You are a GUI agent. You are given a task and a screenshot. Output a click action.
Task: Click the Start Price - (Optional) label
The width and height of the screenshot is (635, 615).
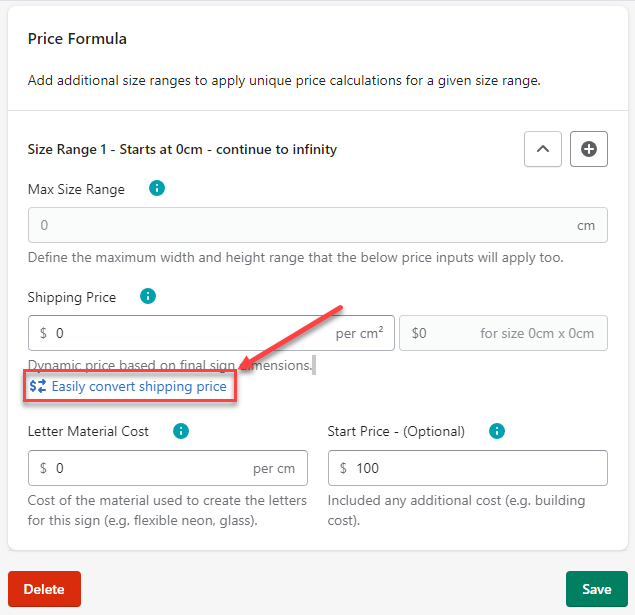(396, 432)
